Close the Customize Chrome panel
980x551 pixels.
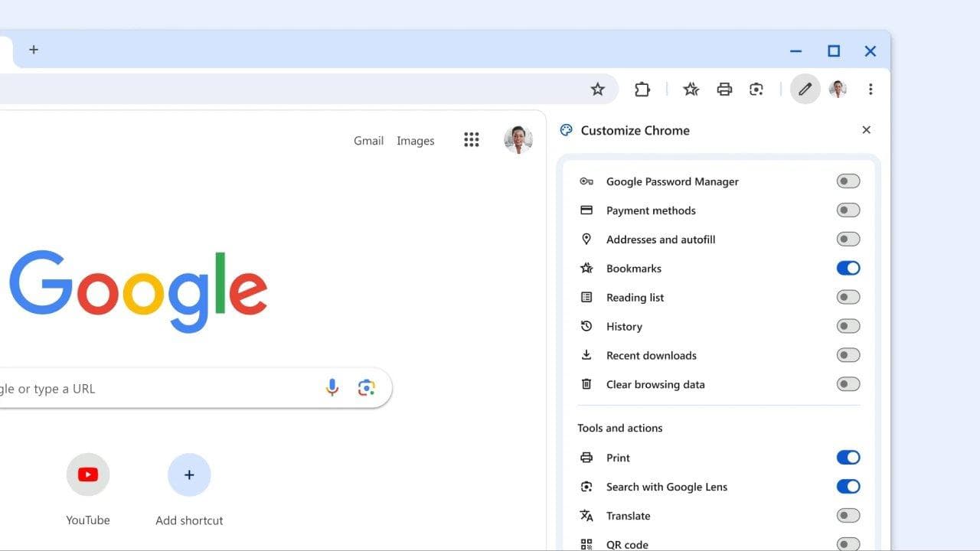866,130
